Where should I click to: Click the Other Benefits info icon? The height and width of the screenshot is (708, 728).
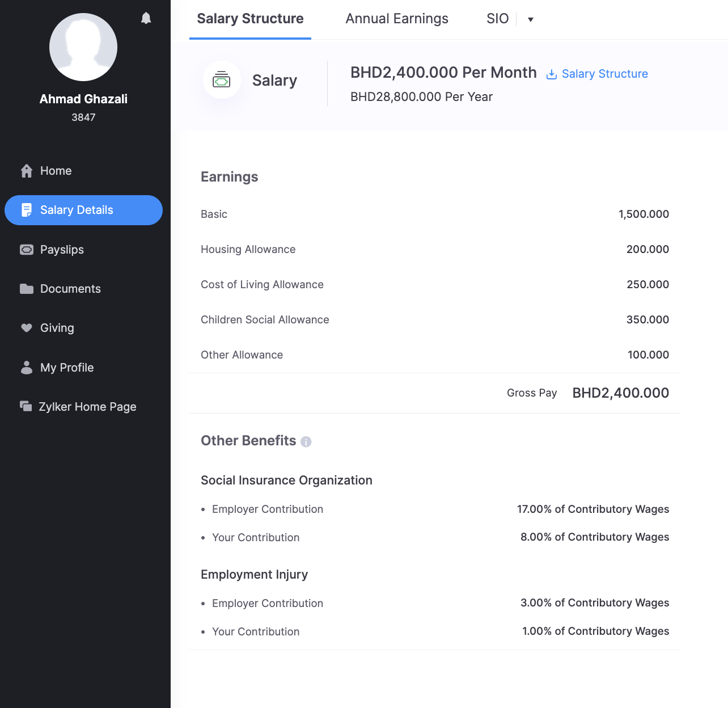(306, 441)
